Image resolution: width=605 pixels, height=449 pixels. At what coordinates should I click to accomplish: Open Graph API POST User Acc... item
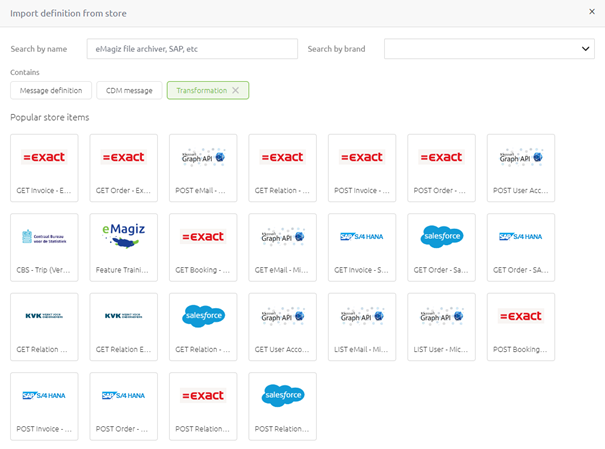click(x=521, y=168)
